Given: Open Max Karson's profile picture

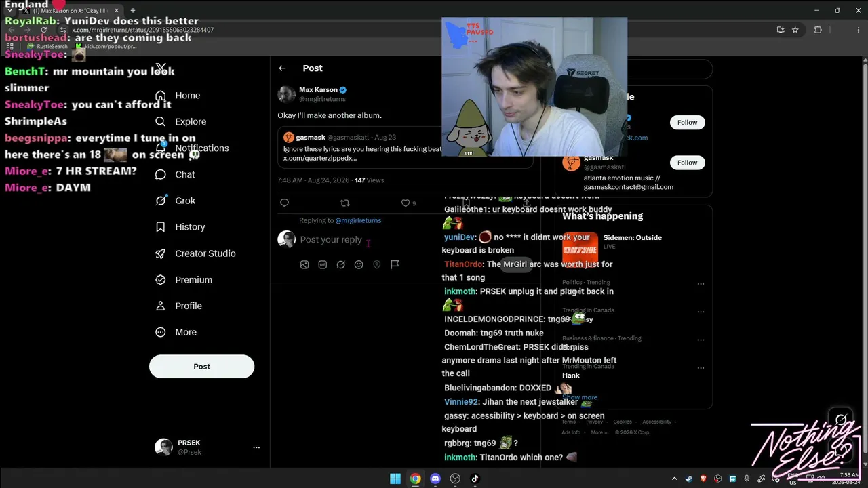Looking at the screenshot, I should (286, 94).
